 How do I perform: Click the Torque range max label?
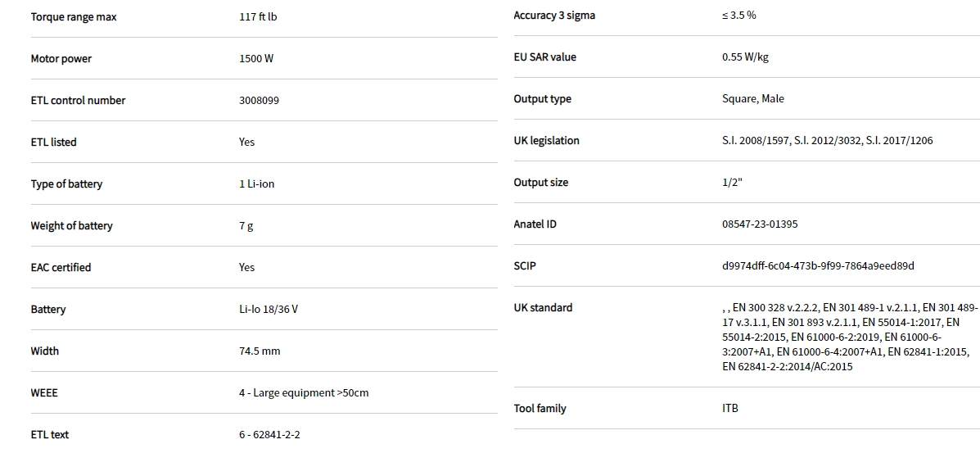tap(74, 17)
